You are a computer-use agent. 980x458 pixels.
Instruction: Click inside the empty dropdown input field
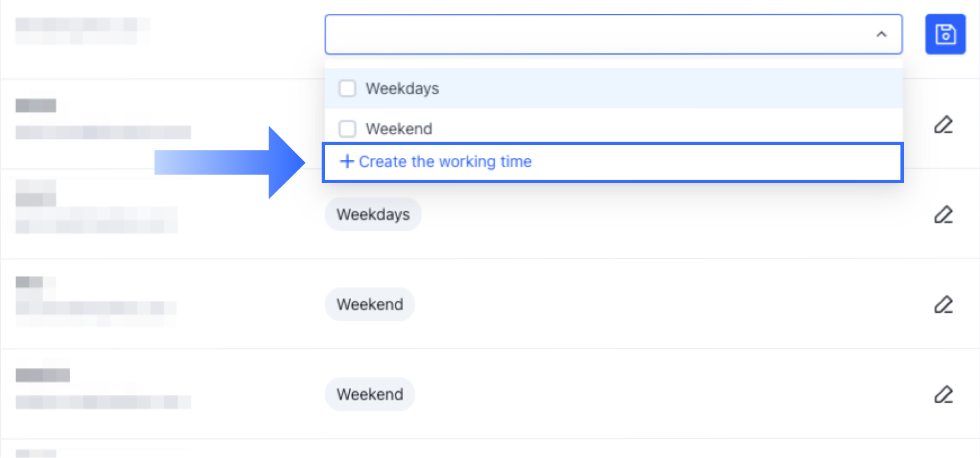pos(576,34)
